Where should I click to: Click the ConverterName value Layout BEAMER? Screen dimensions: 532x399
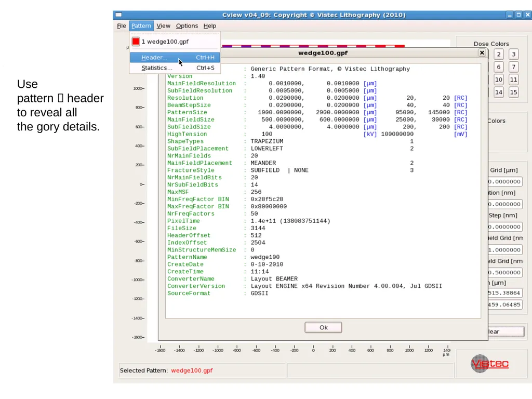point(274,279)
